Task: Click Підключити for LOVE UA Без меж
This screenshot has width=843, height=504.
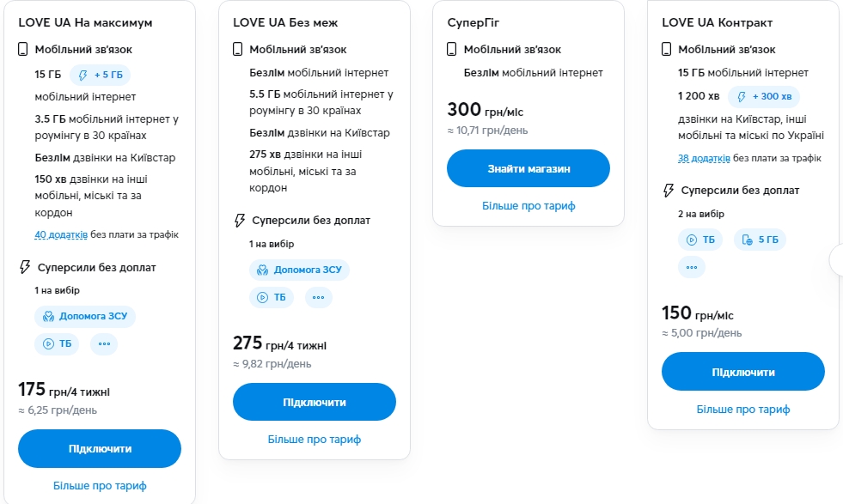Action: tap(315, 402)
